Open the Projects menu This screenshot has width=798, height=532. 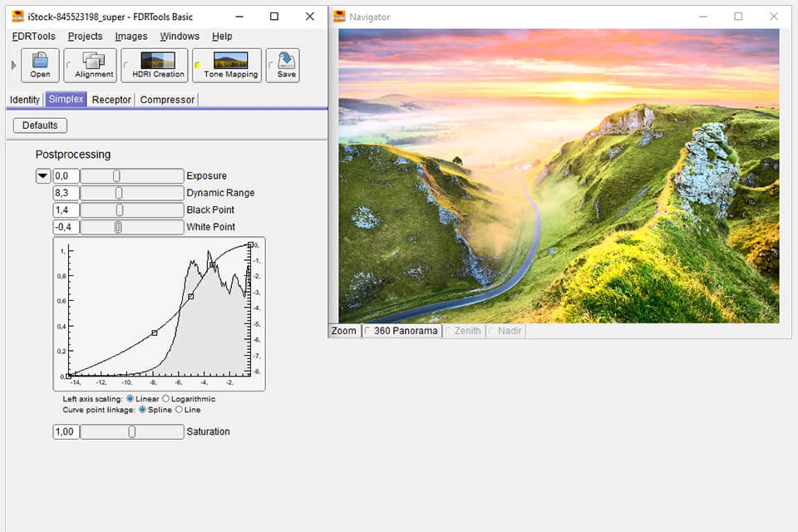pyautogui.click(x=84, y=36)
